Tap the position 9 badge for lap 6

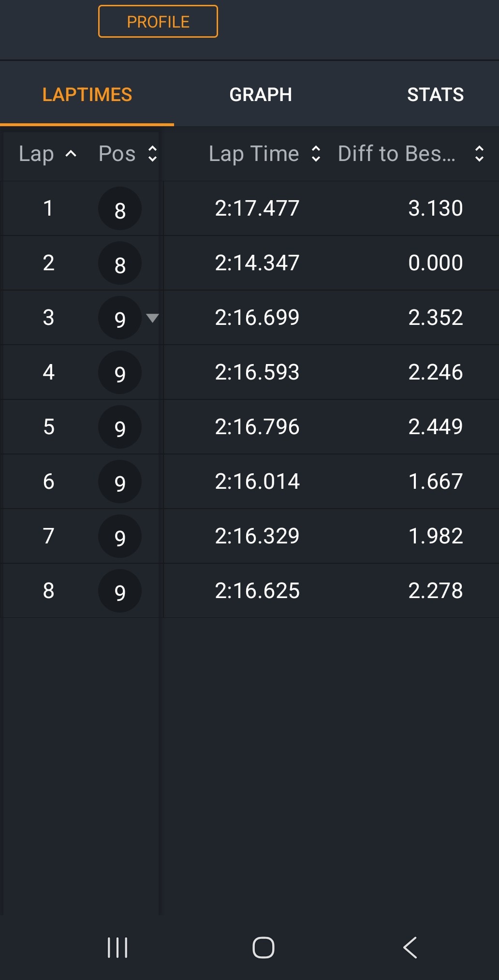pyautogui.click(x=120, y=482)
